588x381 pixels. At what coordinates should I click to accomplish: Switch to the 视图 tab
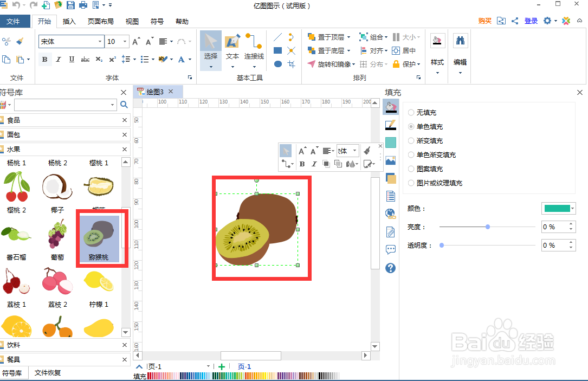(x=132, y=21)
